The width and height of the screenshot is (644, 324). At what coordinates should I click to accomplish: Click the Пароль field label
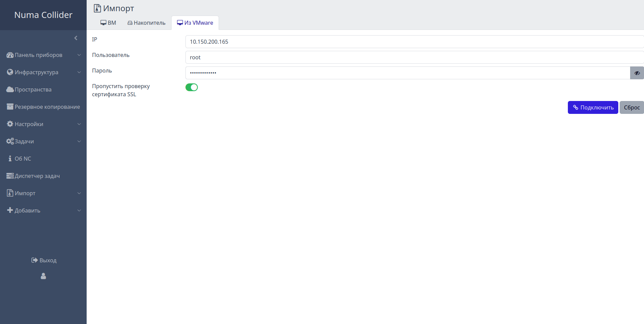[x=102, y=70]
